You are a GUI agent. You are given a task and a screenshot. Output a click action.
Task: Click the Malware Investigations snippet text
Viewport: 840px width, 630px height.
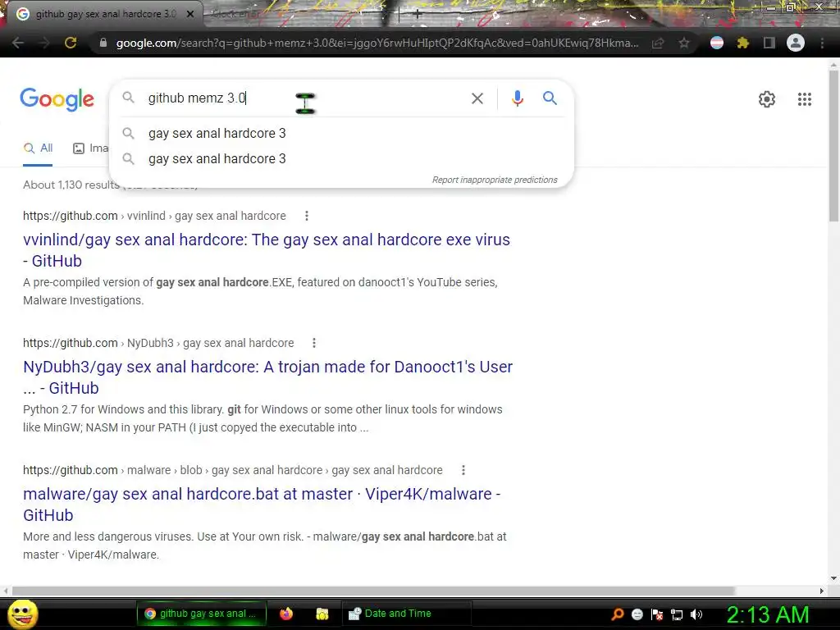260,291
